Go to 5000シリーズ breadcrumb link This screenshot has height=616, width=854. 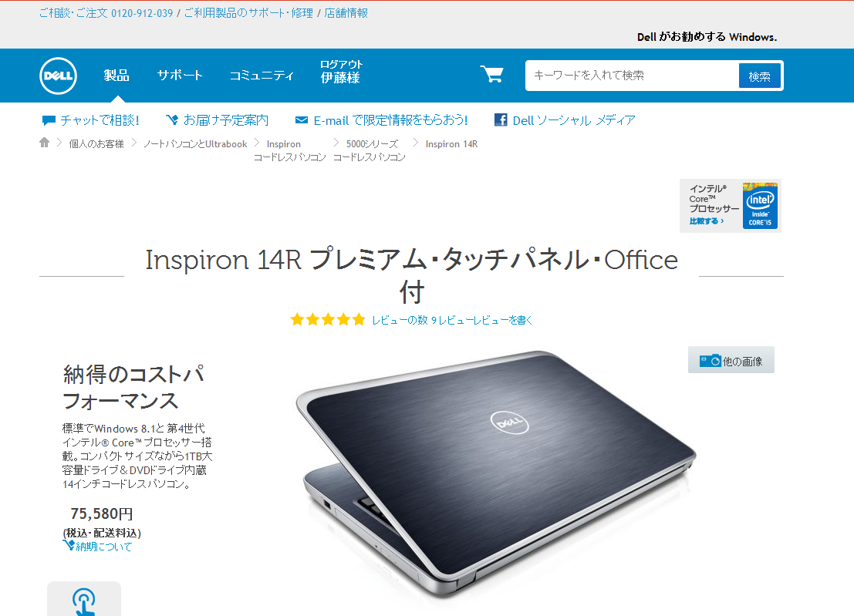coord(372,143)
